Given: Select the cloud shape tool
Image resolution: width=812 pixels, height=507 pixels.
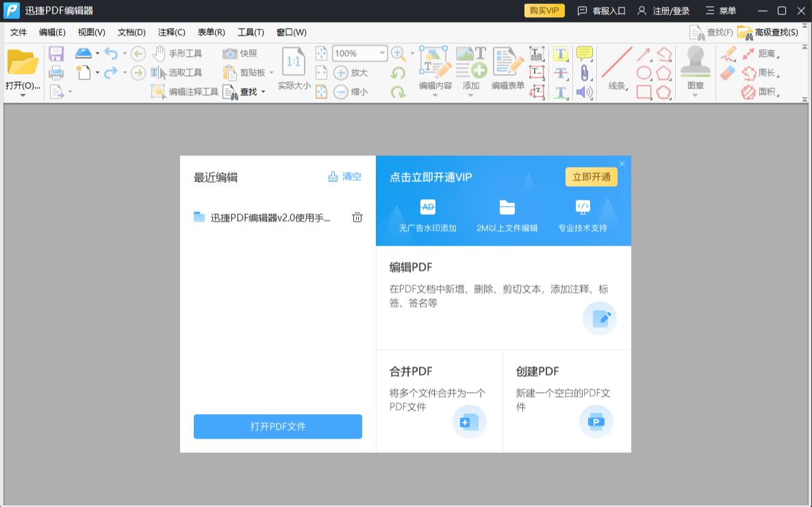Looking at the screenshot, I should (664, 92).
